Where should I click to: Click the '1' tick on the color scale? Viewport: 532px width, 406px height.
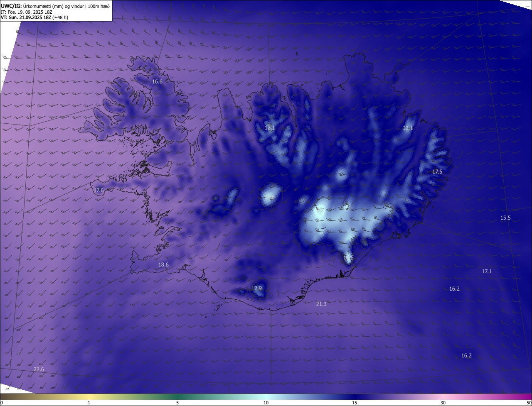89,403
